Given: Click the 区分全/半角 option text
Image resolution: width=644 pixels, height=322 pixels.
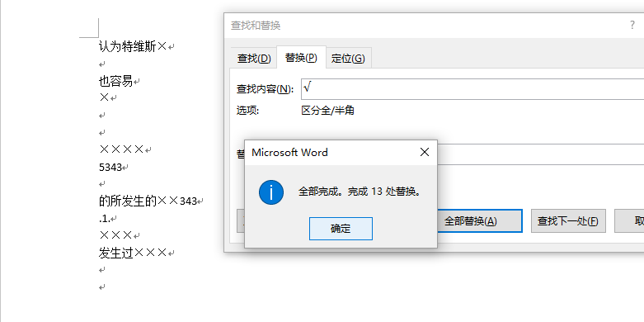Looking at the screenshot, I should [327, 111].
